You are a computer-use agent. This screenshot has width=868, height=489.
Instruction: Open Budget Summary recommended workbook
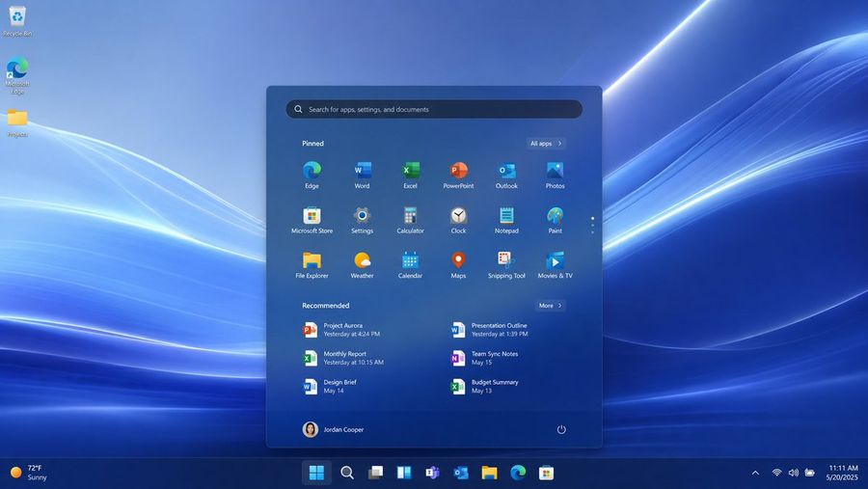pos(485,386)
